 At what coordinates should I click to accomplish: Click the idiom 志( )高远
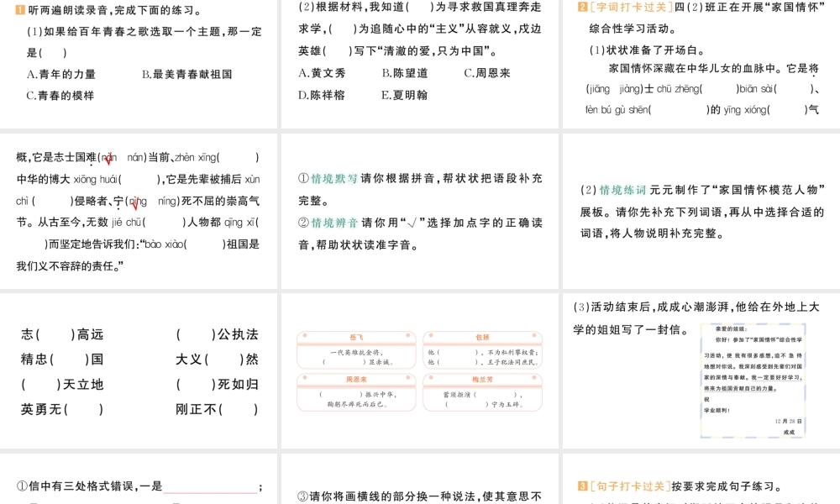(x=62, y=335)
